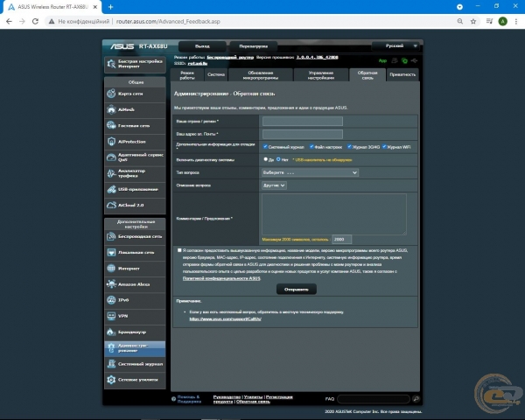This screenshot has width=525, height=420.
Task: Open Guest Network (Гостевая сеть) icon
Action: click(x=111, y=125)
